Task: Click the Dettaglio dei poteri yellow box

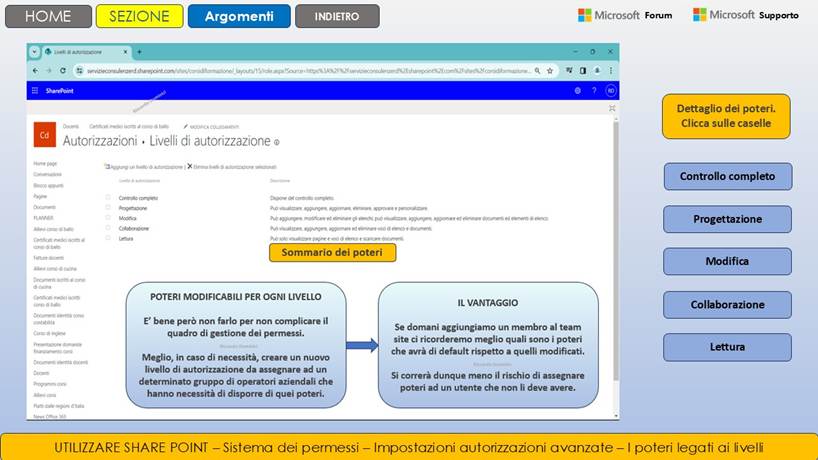Action: click(x=726, y=116)
